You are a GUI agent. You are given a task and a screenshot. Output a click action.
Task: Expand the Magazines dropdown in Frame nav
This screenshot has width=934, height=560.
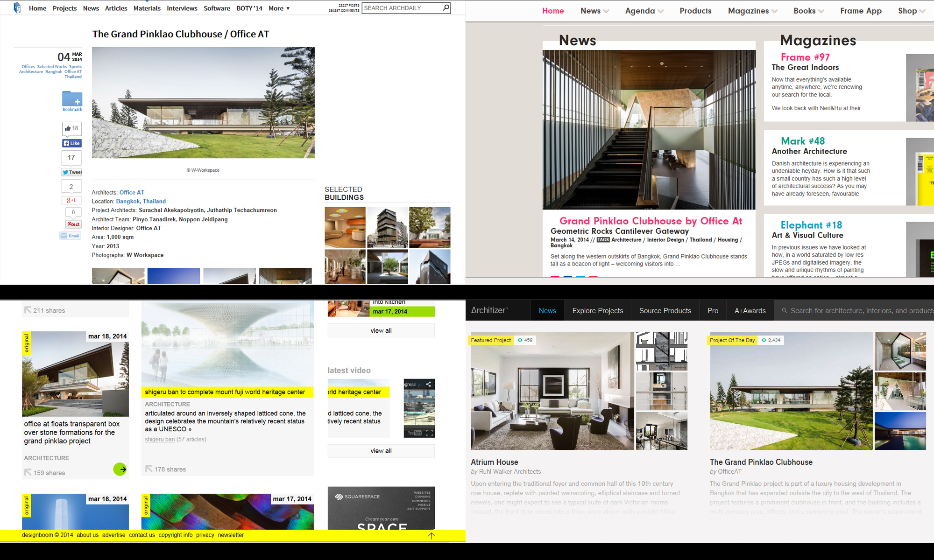click(752, 11)
